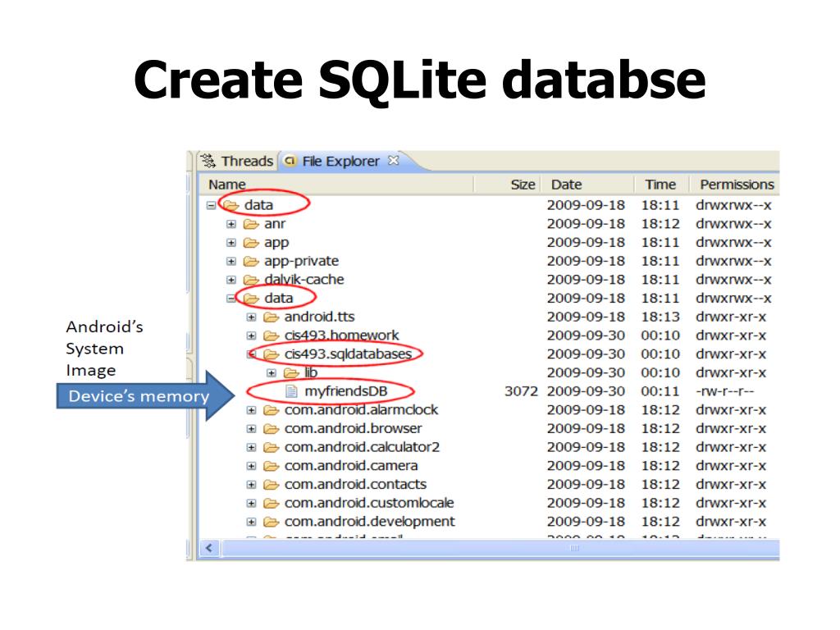Collapse the top-level data folder
The width and height of the screenshot is (840, 630).
tap(211, 205)
